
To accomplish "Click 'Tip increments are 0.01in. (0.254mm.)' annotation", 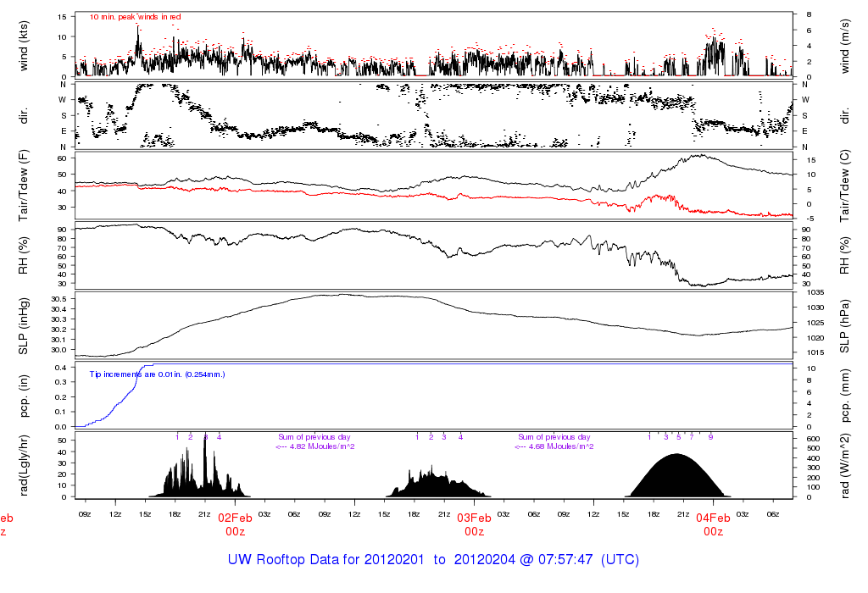I will click(x=157, y=374).
